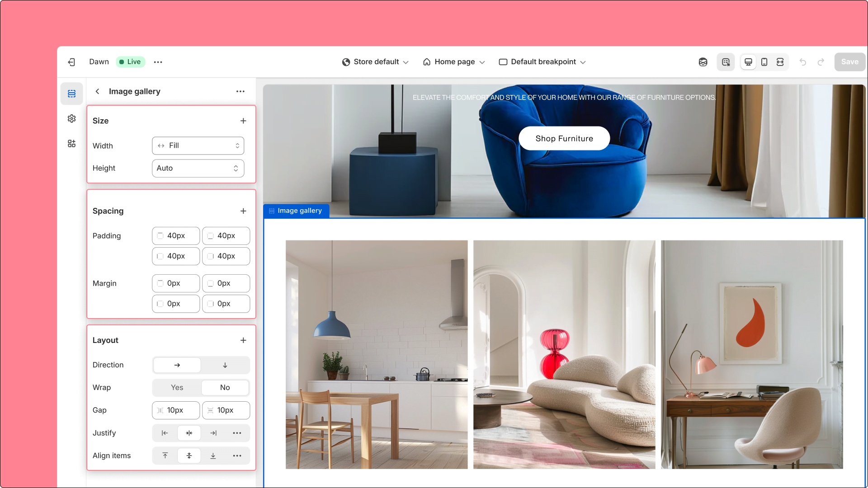Viewport: 868px width, 488px height.
Task: Set Wrap to Yes
Action: pos(177,388)
